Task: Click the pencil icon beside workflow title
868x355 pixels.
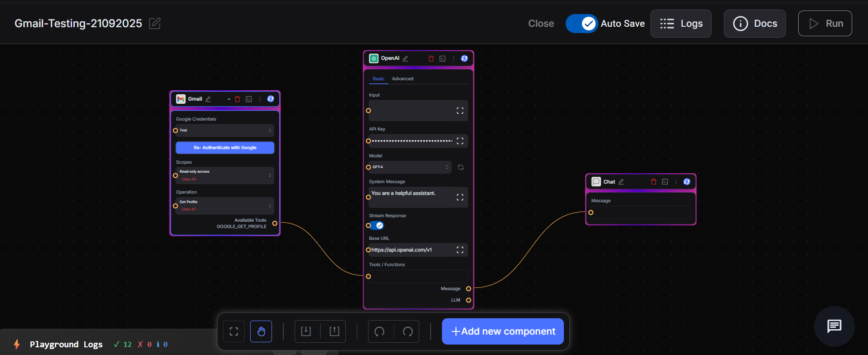Action: 155,23
